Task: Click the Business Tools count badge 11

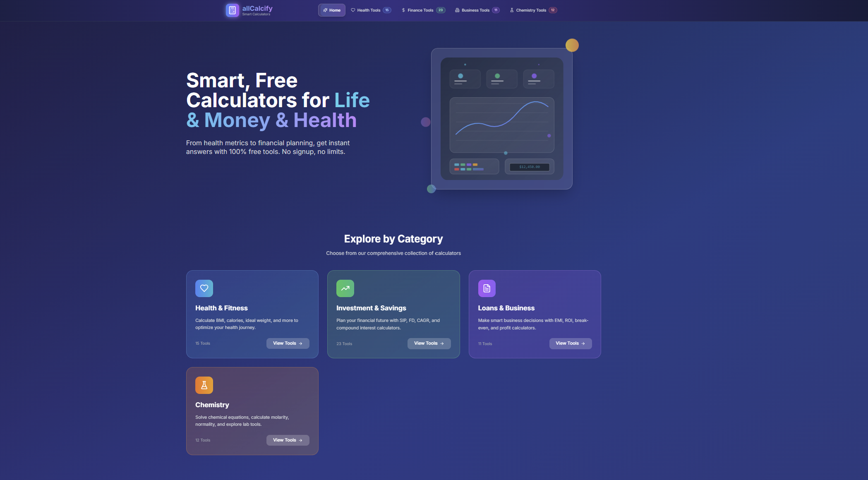Action: (x=496, y=10)
